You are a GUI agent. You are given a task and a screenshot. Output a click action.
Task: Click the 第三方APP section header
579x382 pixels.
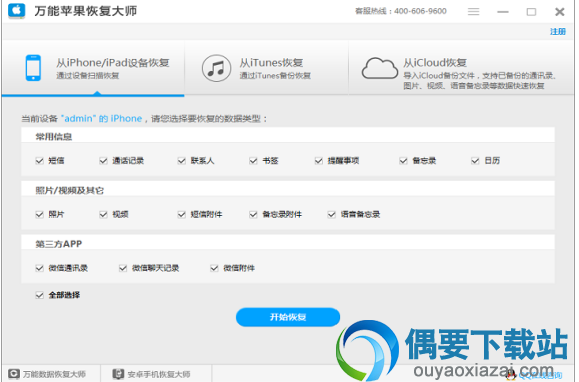(x=58, y=244)
